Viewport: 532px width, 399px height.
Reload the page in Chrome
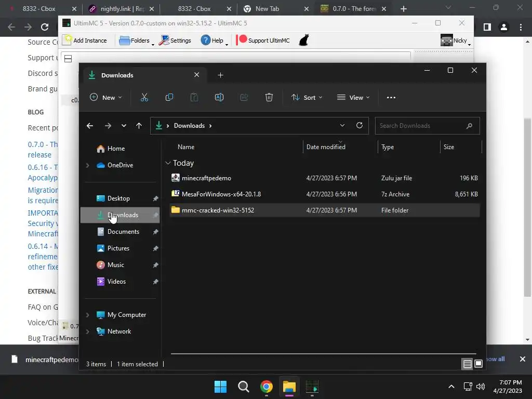[x=45, y=27]
